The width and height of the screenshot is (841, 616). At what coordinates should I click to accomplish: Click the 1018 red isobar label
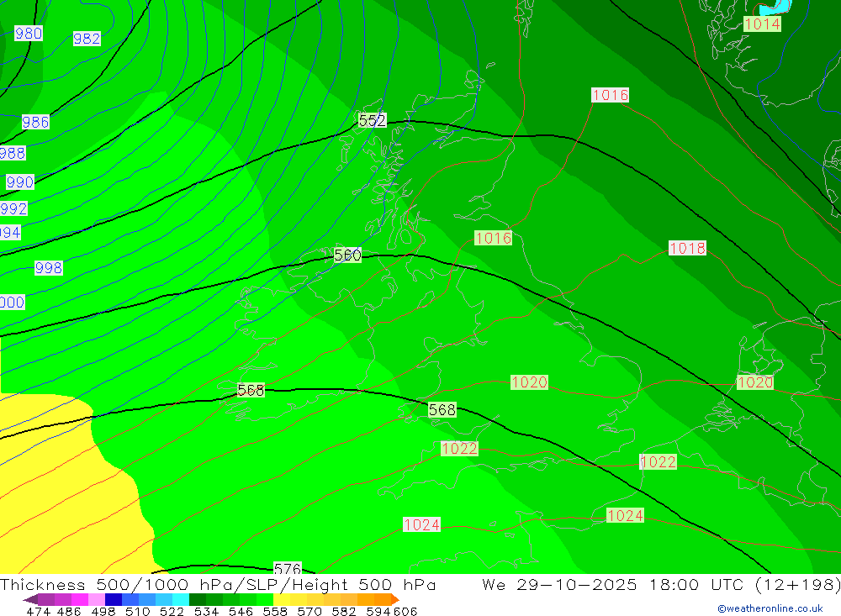688,248
